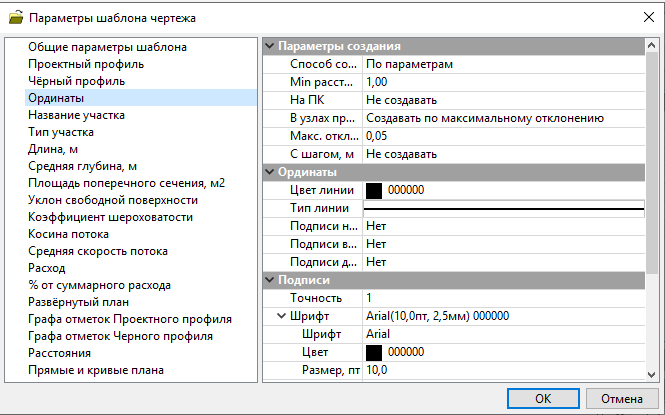Select Проектный профиль list item
Viewport: 665px width, 415px height.
[x=85, y=64]
